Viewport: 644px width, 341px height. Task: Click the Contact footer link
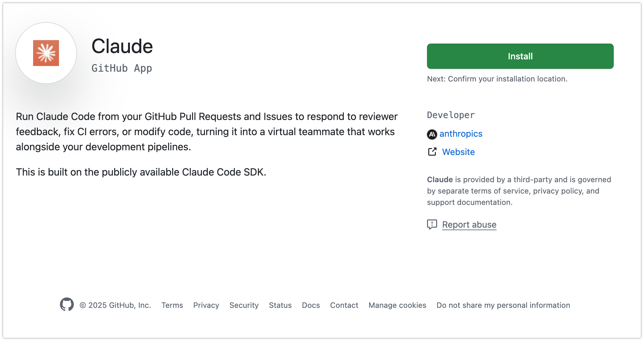click(x=344, y=305)
